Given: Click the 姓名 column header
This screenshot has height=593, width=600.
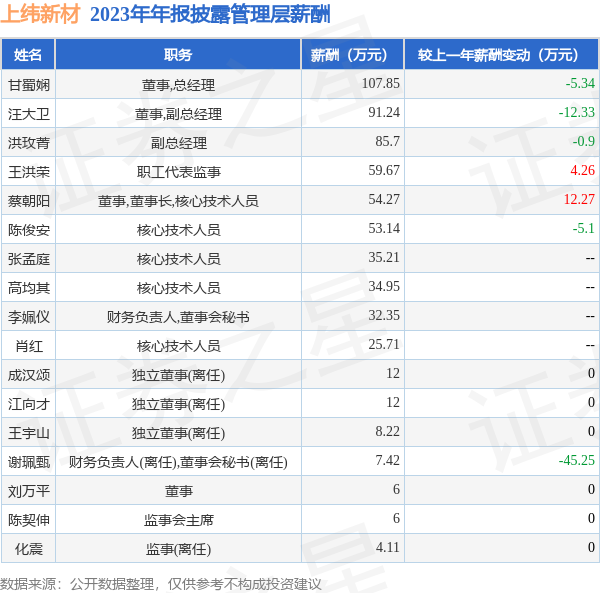Looking at the screenshot, I should coord(28,55).
